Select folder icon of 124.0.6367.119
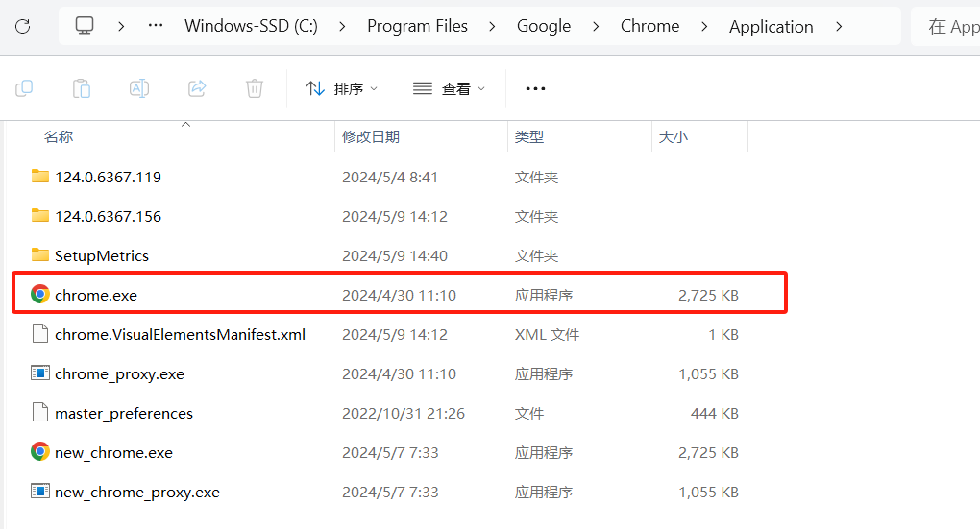Image resolution: width=980 pixels, height=529 pixels. (x=40, y=176)
